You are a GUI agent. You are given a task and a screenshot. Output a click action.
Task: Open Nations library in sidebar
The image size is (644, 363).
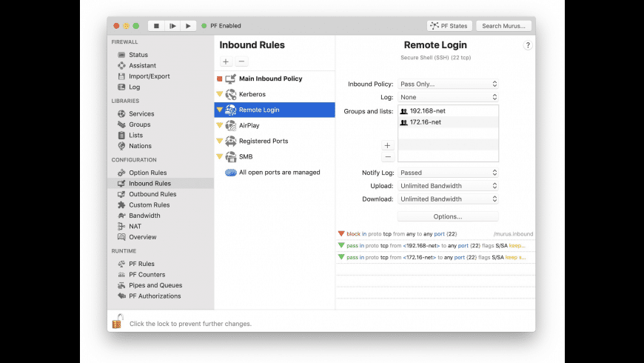[x=140, y=146]
